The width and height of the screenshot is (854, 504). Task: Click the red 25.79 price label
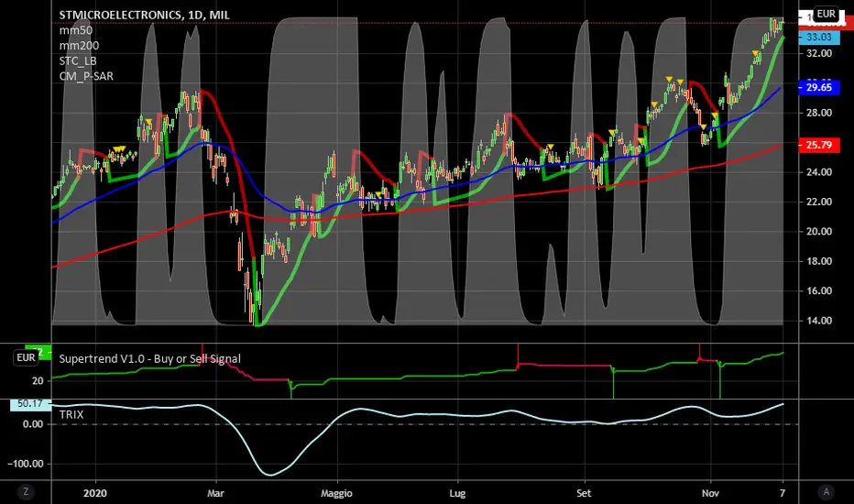[x=816, y=145]
